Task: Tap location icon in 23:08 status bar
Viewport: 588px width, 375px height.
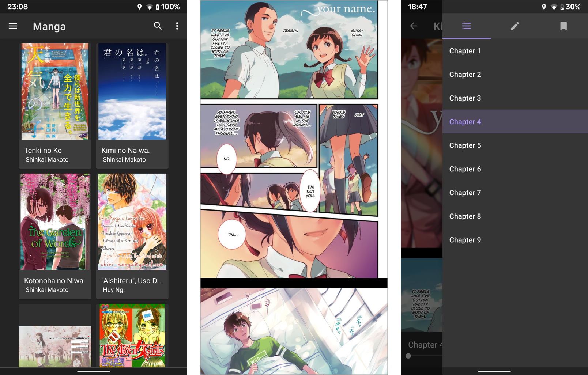Action: coord(139,7)
